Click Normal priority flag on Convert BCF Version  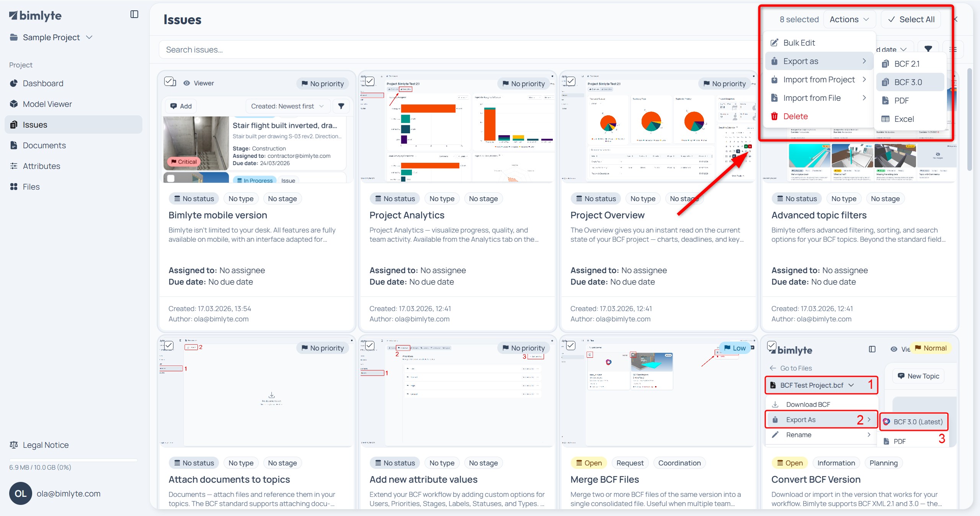pyautogui.click(x=931, y=348)
